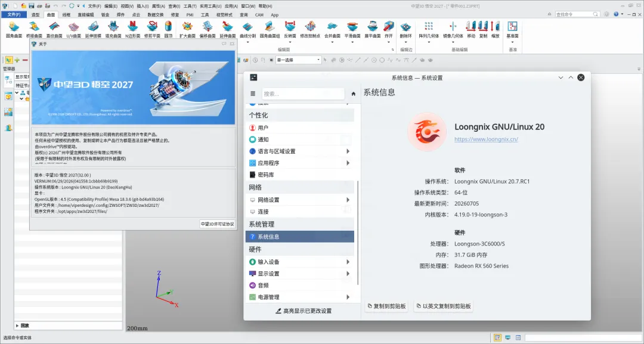Select the 缩放 scale tool
This screenshot has width=644, height=344.
(496, 30)
